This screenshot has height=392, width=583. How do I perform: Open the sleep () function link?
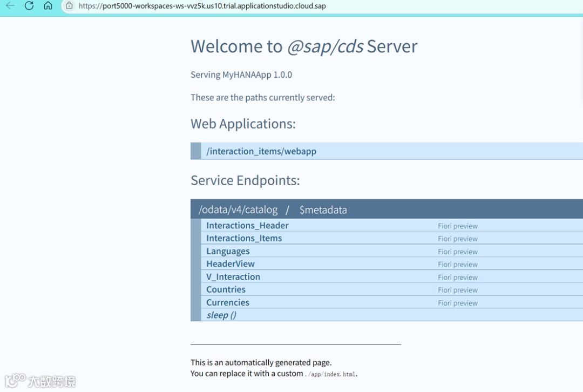(221, 315)
